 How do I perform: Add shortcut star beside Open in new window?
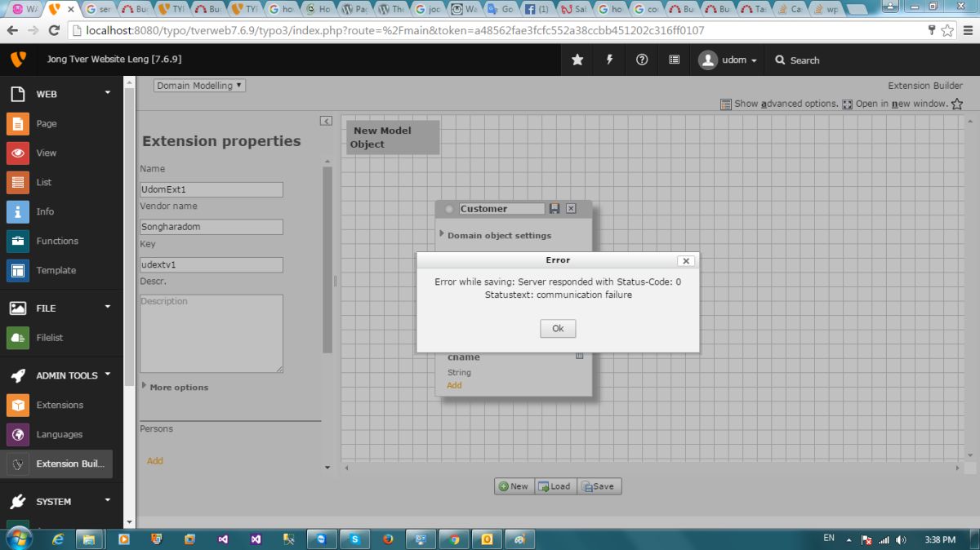(x=957, y=104)
